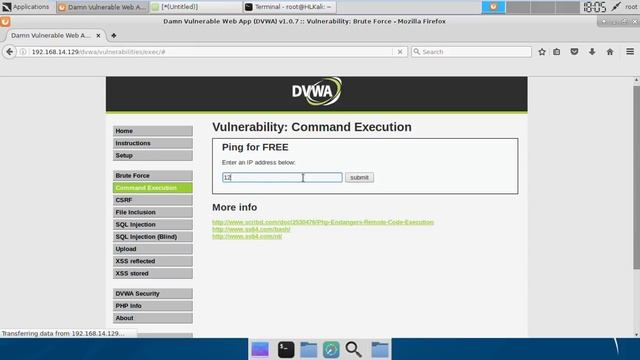Go to Firefox home page icon
The height and width of the screenshot is (360, 640).
(610, 52)
